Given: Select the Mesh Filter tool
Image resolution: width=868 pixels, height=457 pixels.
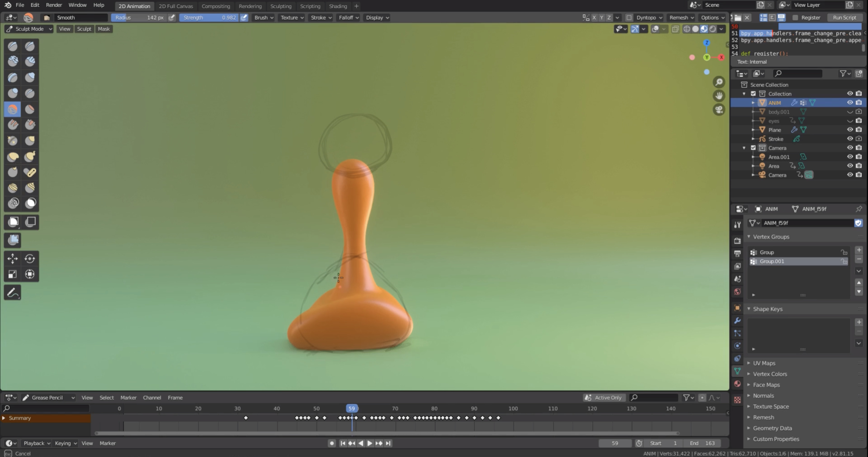Looking at the screenshot, I should (12, 240).
